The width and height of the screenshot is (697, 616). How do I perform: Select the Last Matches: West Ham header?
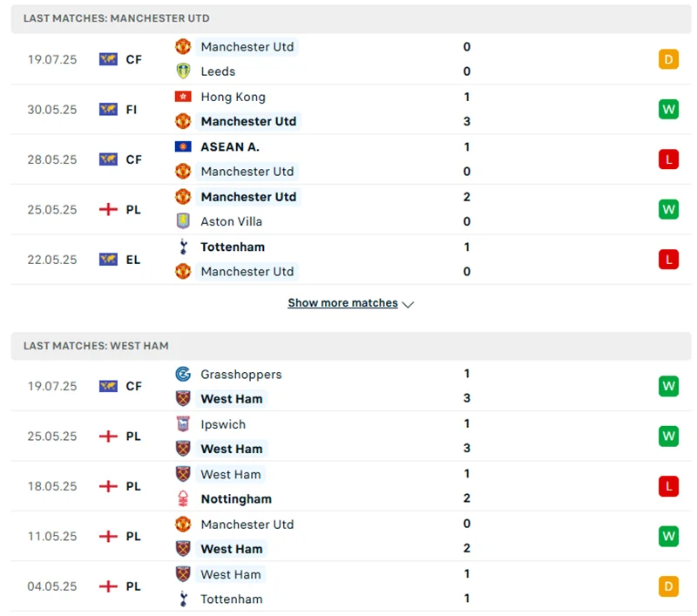click(96, 346)
